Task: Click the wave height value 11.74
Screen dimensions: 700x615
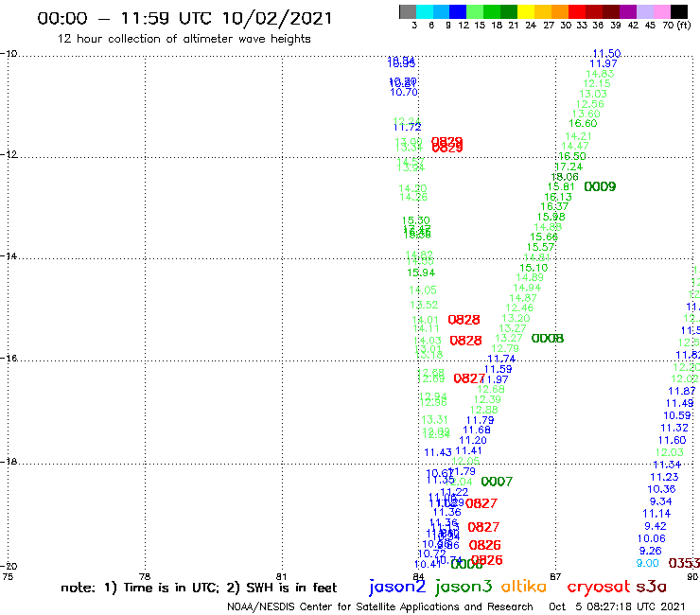Action: click(x=501, y=359)
